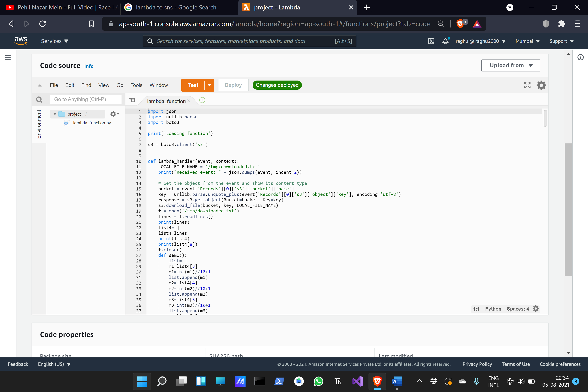The width and height of the screenshot is (588, 392).
Task: Open AWS CloudShell terminal icon
Action: [x=431, y=41]
